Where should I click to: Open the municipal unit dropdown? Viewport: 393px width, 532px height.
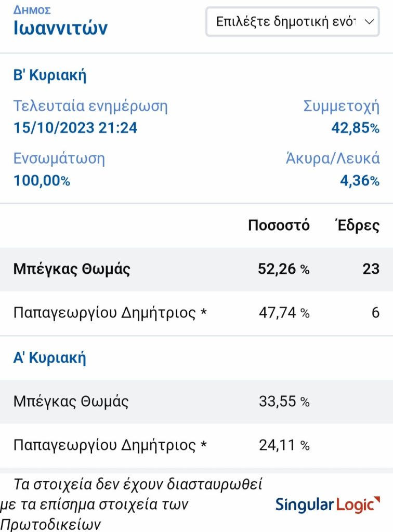[x=292, y=22]
